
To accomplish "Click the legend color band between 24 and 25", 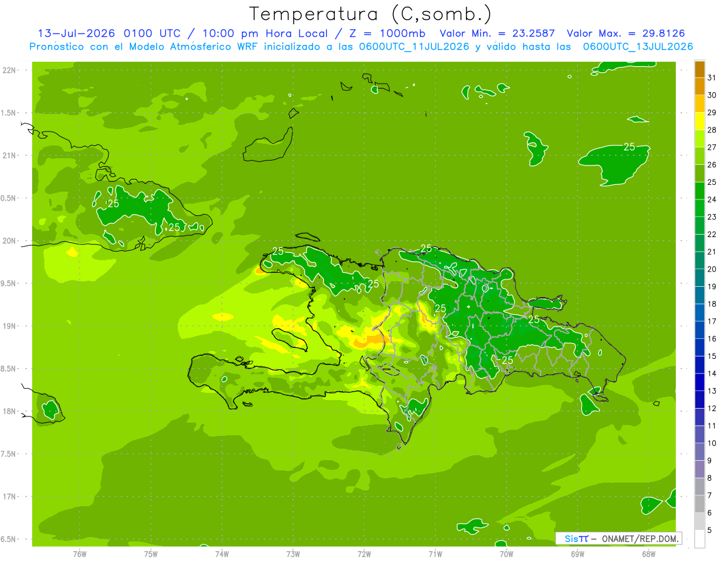I will click(x=699, y=191).
